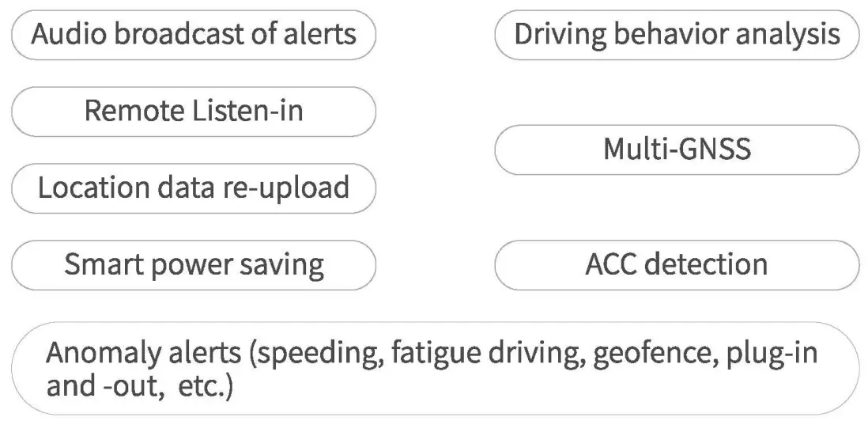The width and height of the screenshot is (868, 421).
Task: Choose the Multi-GNSS option
Action: coord(677,149)
